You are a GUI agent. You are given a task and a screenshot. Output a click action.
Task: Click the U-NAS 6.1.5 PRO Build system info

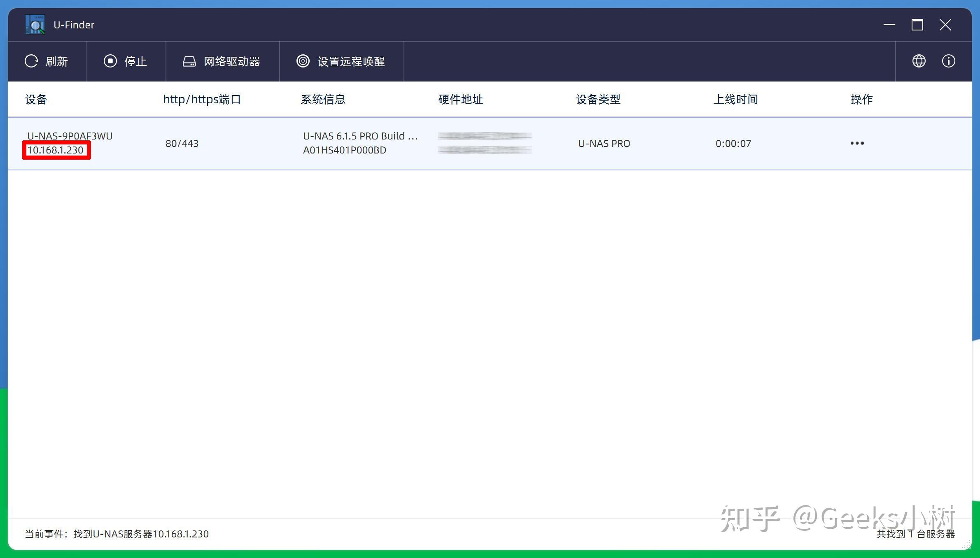(x=360, y=136)
